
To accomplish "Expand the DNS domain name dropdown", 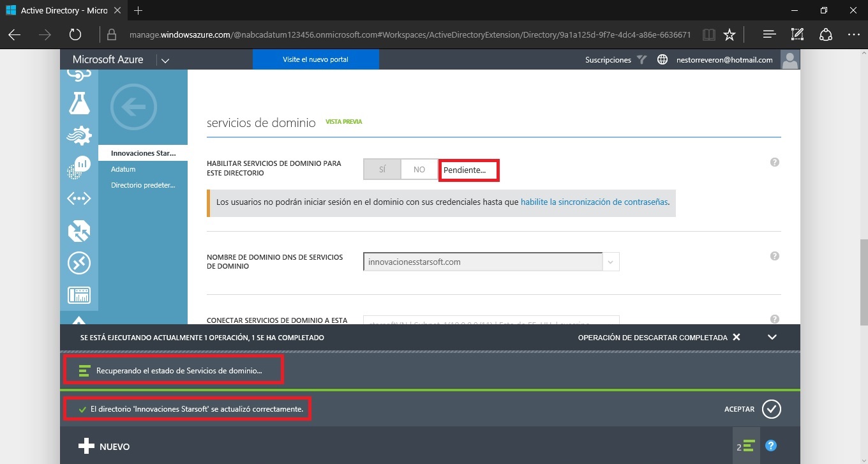I will (610, 262).
